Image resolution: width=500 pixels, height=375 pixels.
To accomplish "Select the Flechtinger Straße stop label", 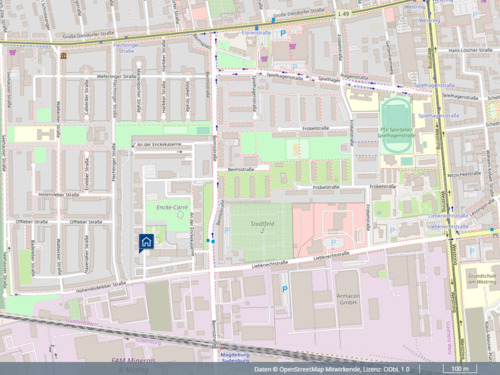I will pos(126,48).
